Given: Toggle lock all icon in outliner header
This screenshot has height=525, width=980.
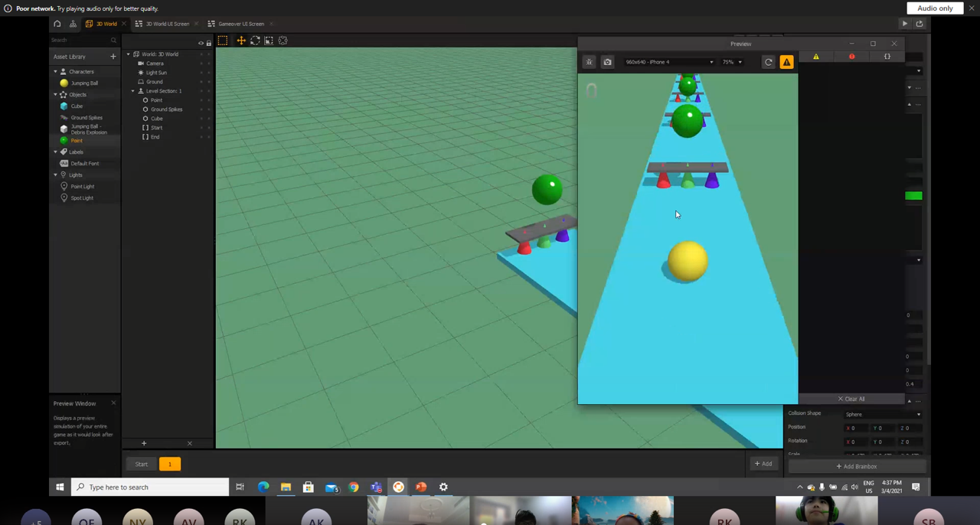Looking at the screenshot, I should pyautogui.click(x=208, y=43).
